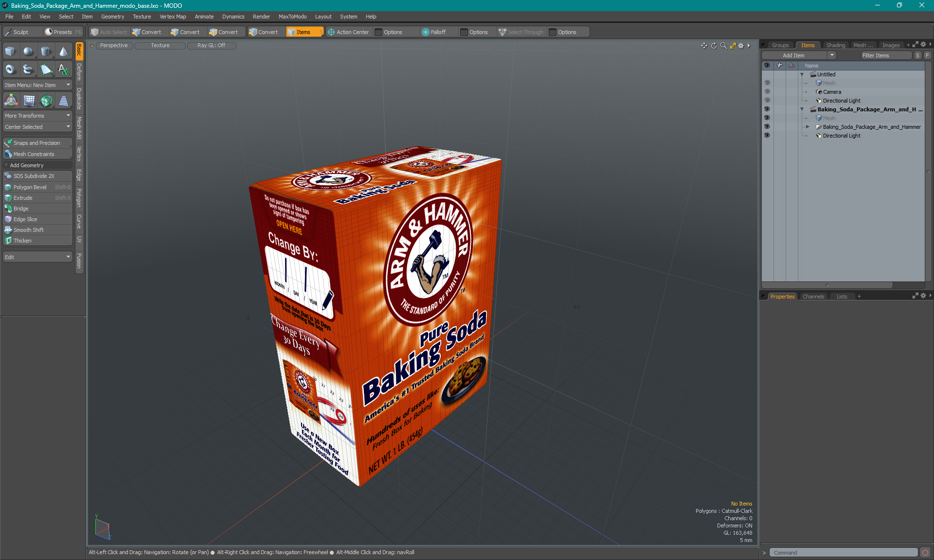Activate the Smooth Shift tool

coord(37,230)
